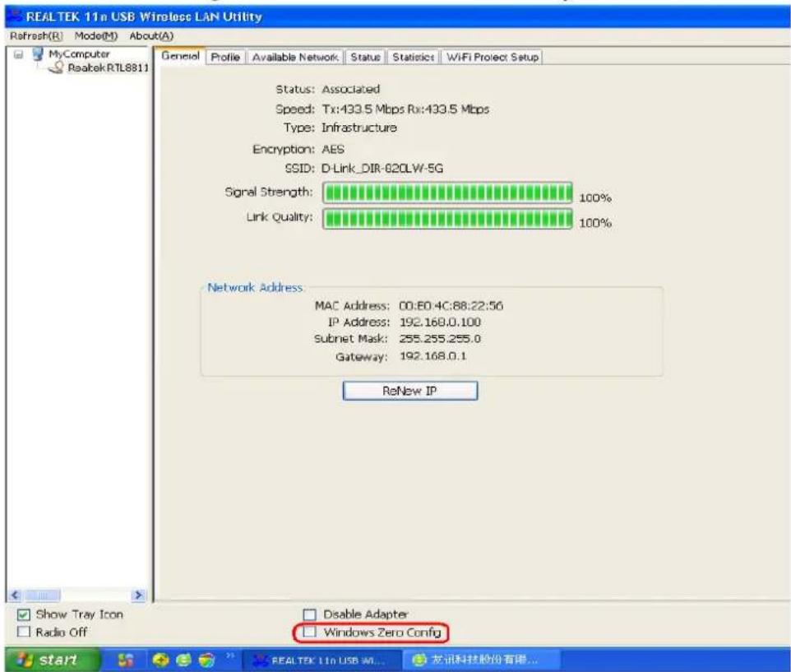Click the tree panel left scroll arrow
The height and width of the screenshot is (672, 791).
click(15, 596)
